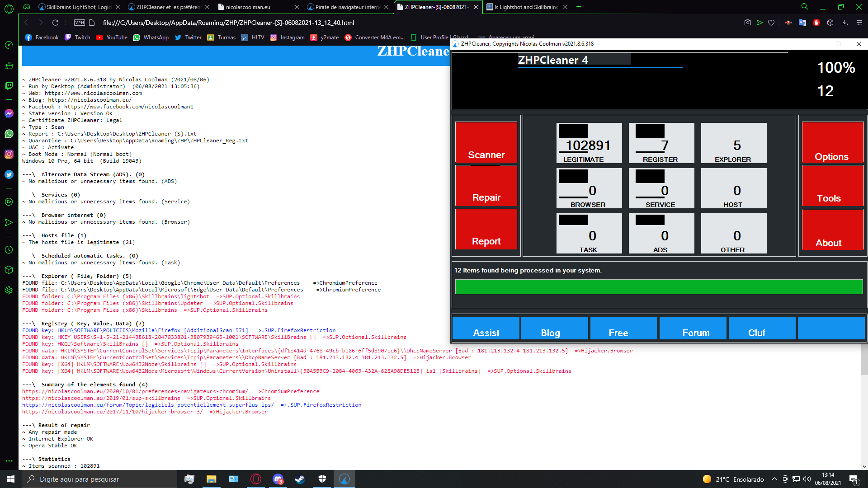Open Easy Setup sliders icon
Image resolution: width=868 pixels, height=488 pixels.
(x=859, y=23)
